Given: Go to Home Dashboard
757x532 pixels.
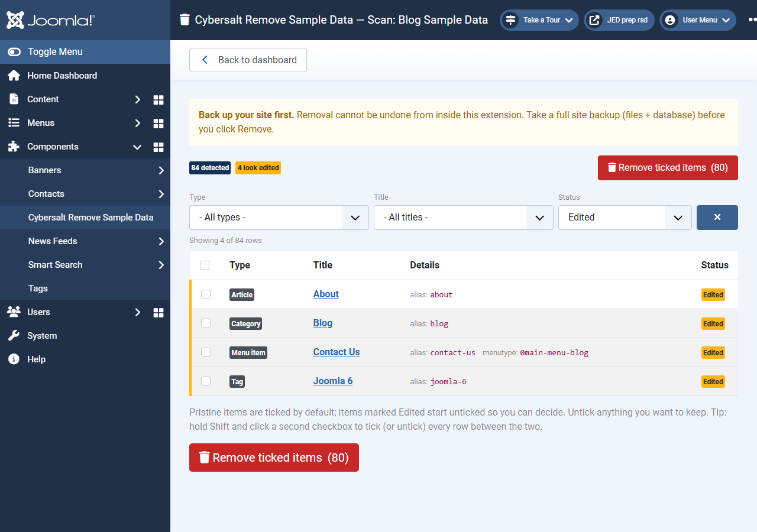Looking at the screenshot, I should tap(85, 76).
